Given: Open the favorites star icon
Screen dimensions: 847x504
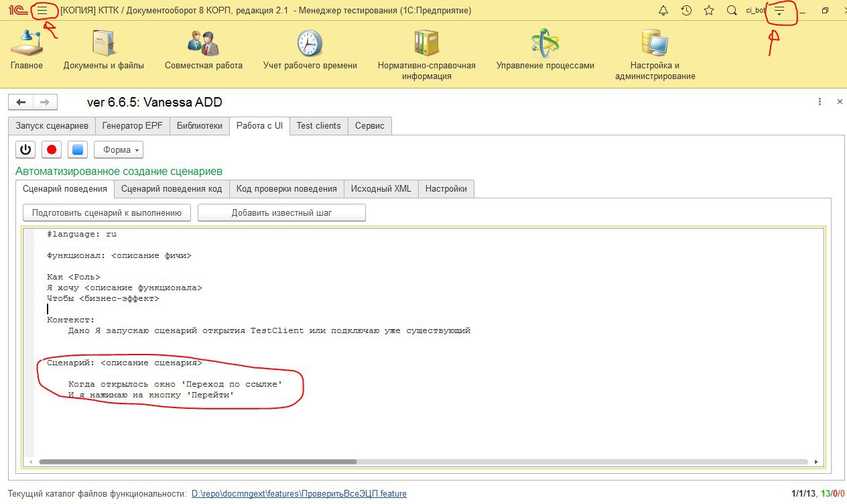Looking at the screenshot, I should pos(709,11).
